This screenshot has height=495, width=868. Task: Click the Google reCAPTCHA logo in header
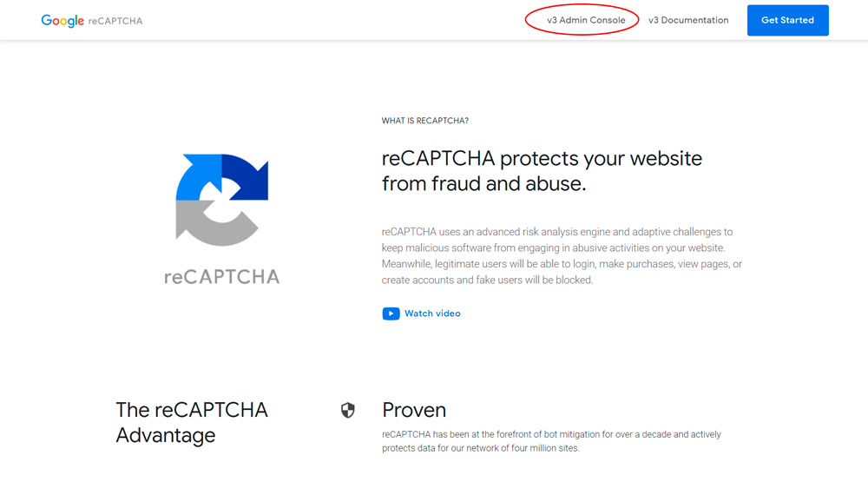tap(92, 21)
